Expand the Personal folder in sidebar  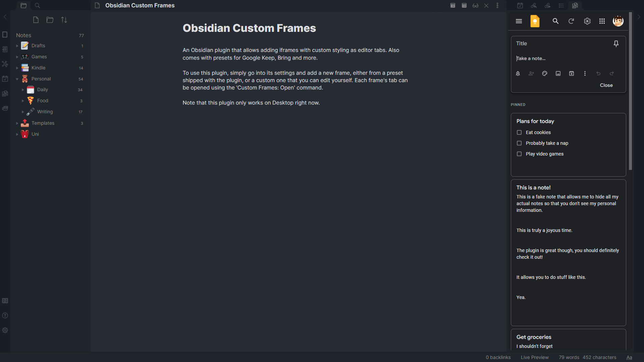point(17,79)
